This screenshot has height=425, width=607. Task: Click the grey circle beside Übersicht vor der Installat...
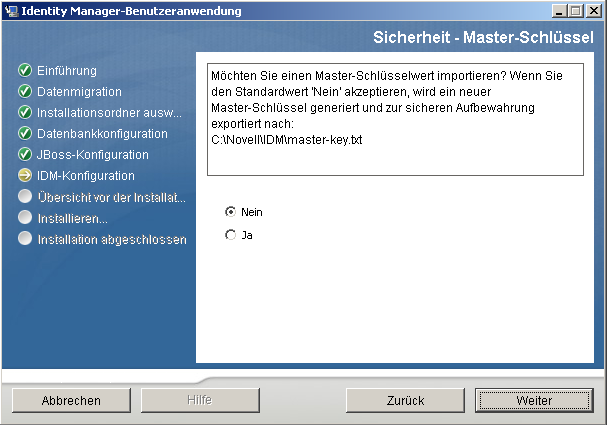point(25,196)
